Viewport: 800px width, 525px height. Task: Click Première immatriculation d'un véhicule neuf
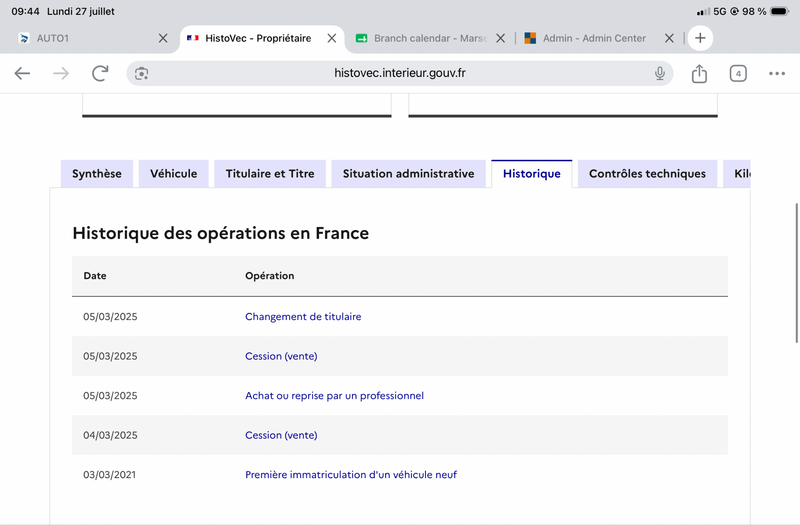click(x=351, y=474)
